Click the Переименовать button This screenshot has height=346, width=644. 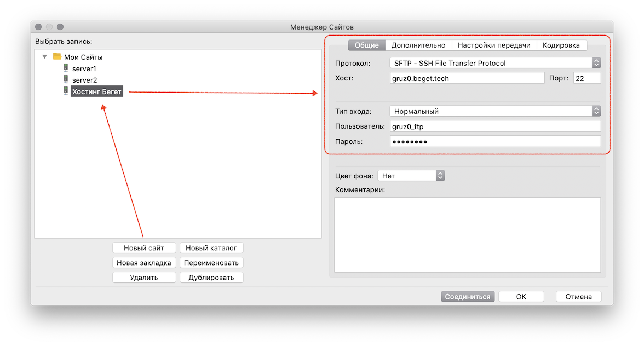click(211, 263)
